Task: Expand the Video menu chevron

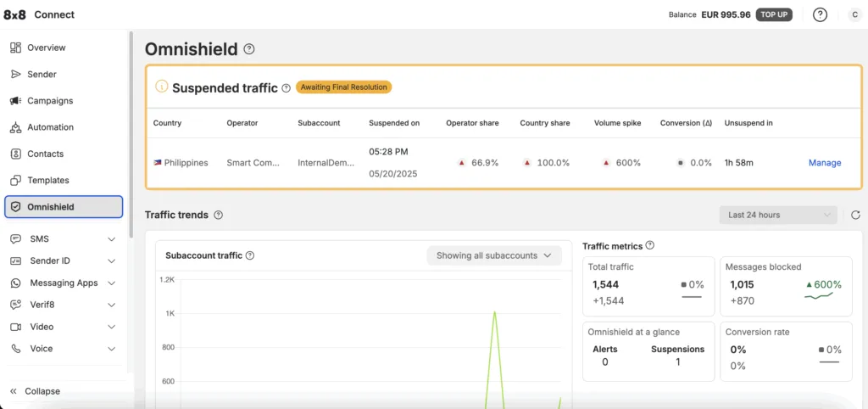Action: 111,327
